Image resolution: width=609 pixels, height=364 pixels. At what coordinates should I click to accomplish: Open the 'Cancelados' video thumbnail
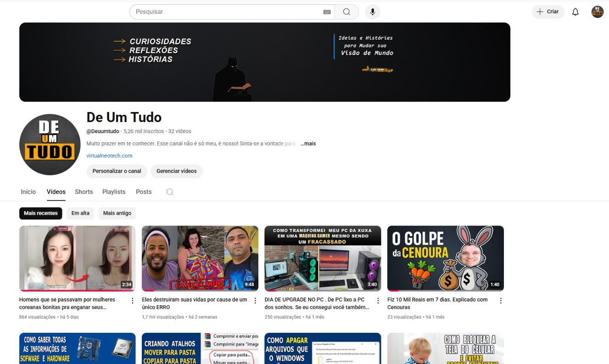click(x=200, y=258)
